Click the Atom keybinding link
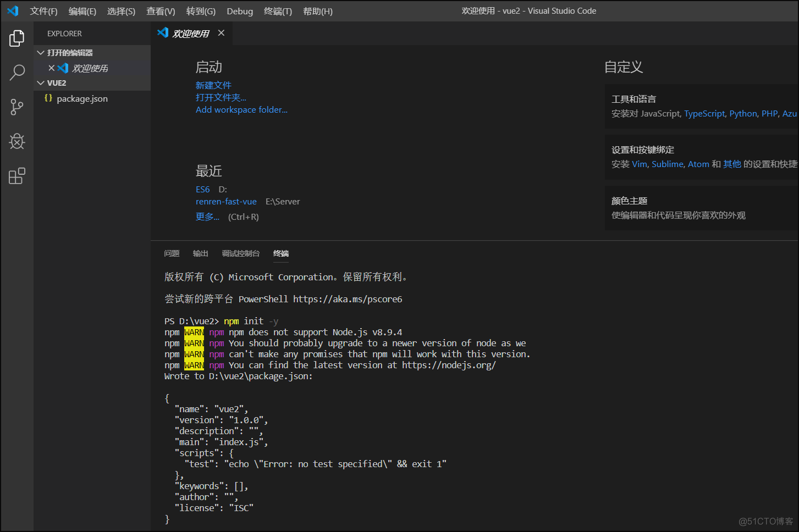The image size is (799, 532). click(698, 164)
